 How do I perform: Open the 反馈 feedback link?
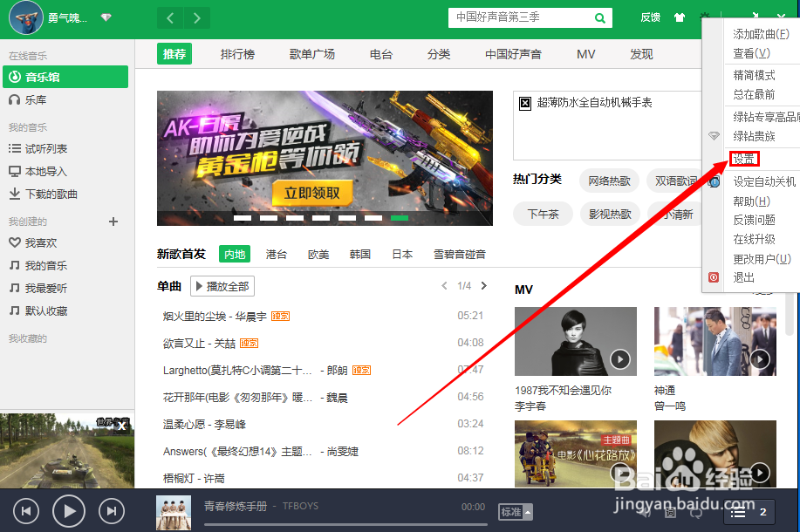(651, 17)
